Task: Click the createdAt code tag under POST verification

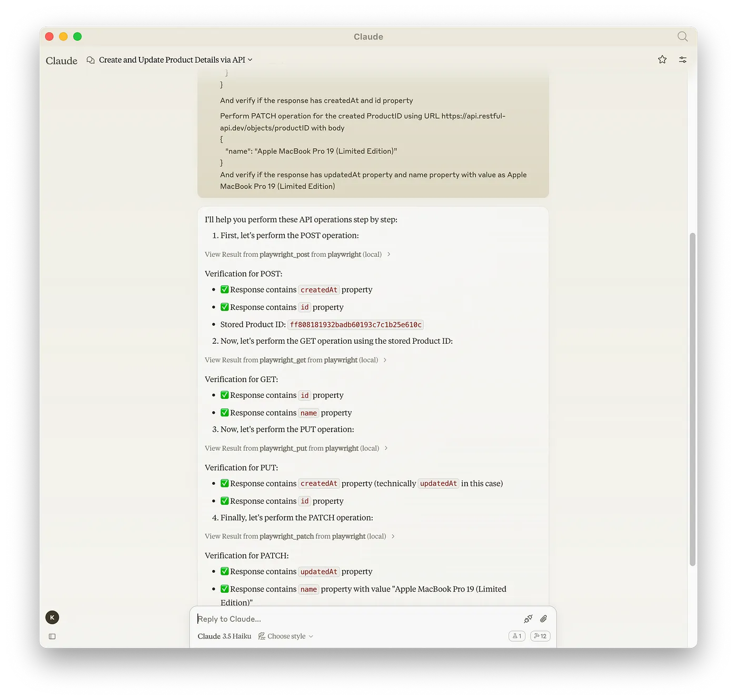Action: coord(319,290)
